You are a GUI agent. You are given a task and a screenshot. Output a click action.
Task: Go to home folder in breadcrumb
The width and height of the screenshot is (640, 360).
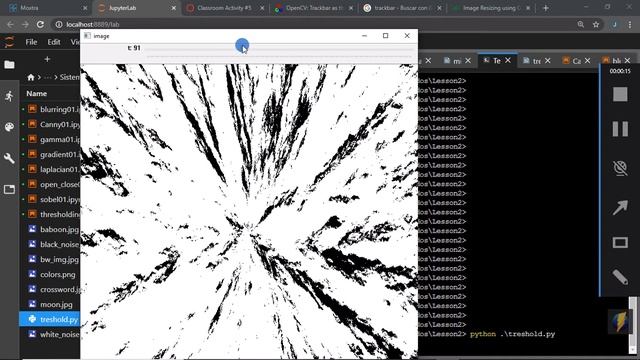pyautogui.click(x=31, y=77)
